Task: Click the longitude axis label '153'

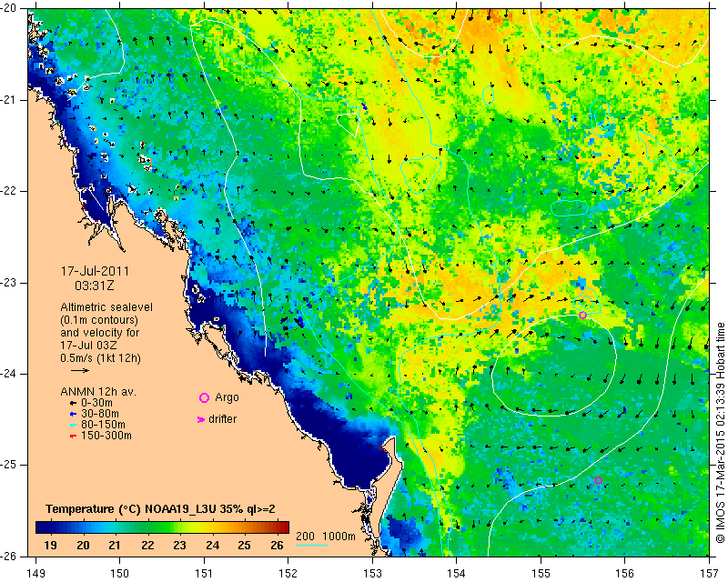Action: click(372, 574)
